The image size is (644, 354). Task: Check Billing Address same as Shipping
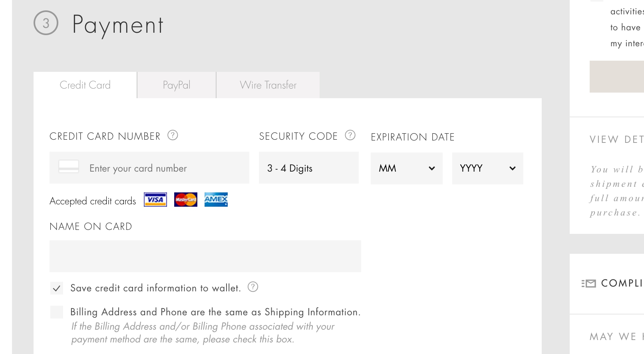(x=56, y=312)
